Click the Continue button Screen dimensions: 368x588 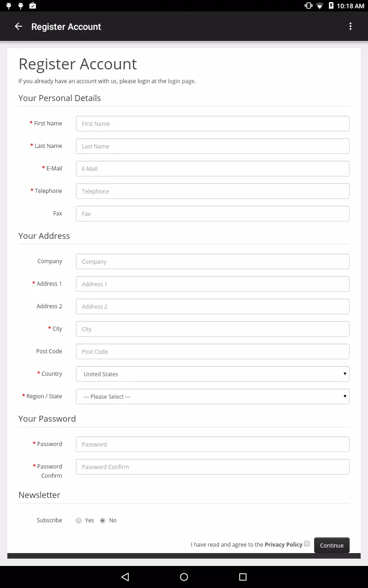pos(332,545)
